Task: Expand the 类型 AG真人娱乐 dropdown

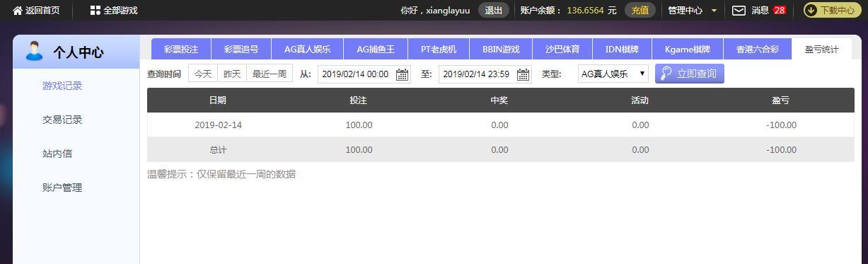Action: click(613, 74)
